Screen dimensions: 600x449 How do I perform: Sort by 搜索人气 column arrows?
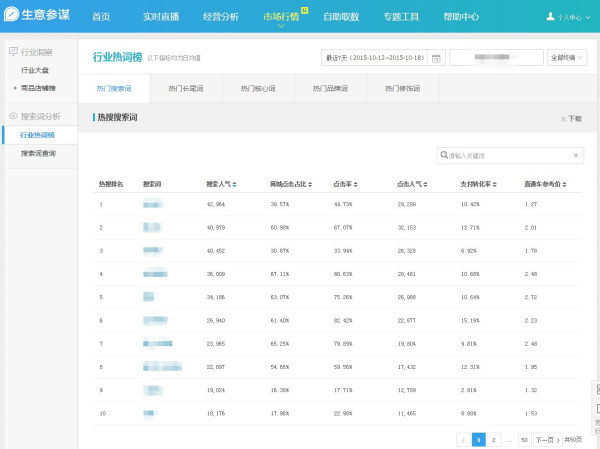[x=234, y=184]
